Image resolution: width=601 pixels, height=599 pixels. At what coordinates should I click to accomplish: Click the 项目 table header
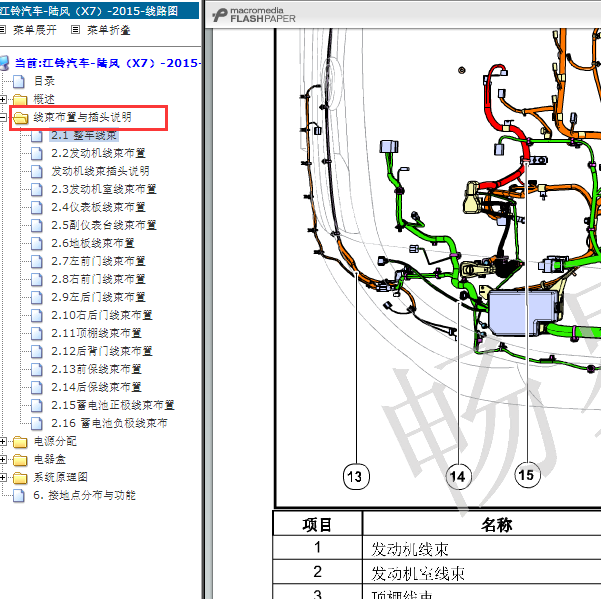(x=317, y=525)
